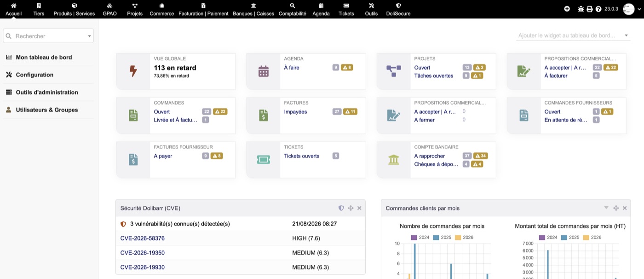The image size is (644, 279).
Task: Click the late warning badge 8 in Agenda
Action: [x=347, y=67]
